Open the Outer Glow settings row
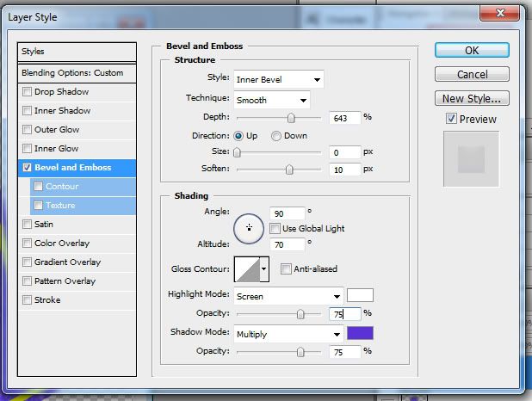Viewport: 532px width, 401px height. 77,130
